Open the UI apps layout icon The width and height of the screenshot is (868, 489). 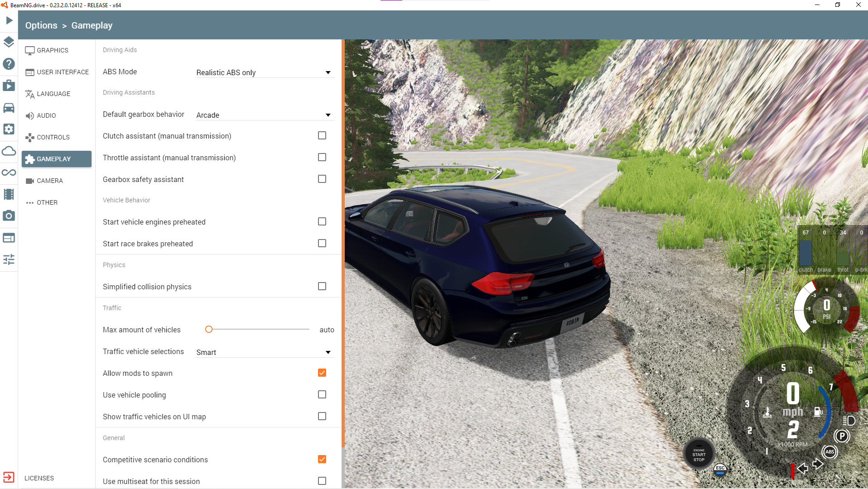coord(9,238)
